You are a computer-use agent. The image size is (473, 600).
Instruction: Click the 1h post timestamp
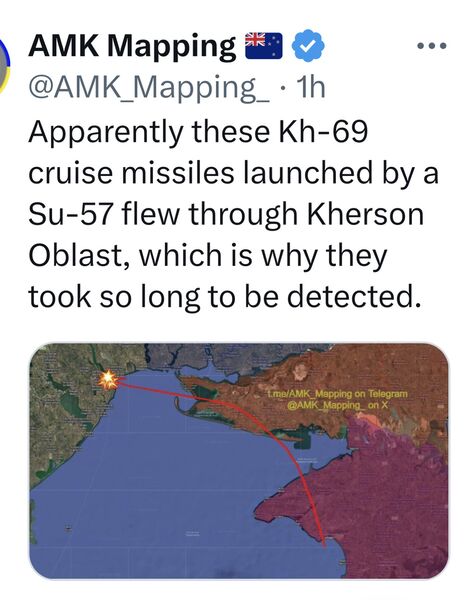coord(311,87)
